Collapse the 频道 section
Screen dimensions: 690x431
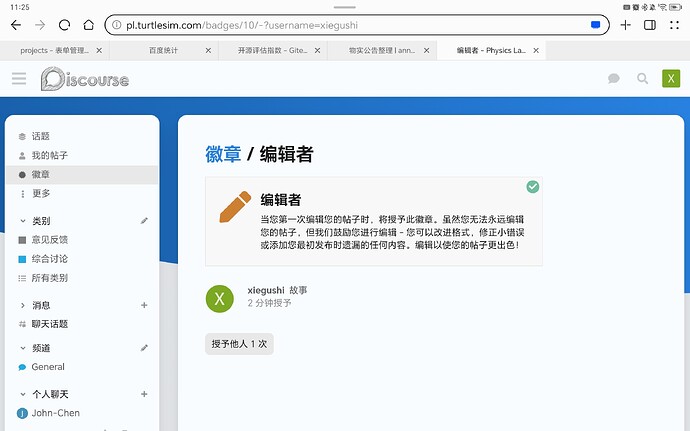23,348
